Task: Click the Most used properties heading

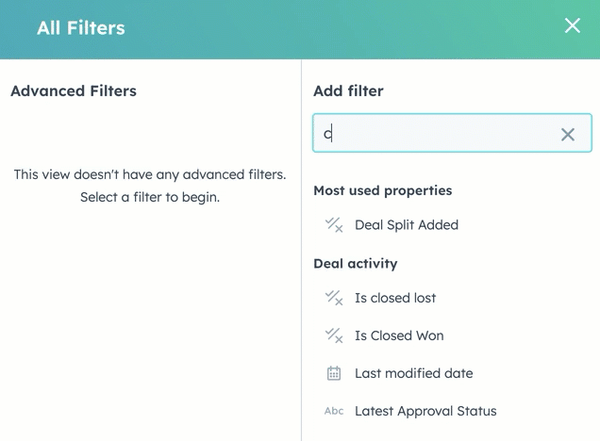Action: [382, 190]
